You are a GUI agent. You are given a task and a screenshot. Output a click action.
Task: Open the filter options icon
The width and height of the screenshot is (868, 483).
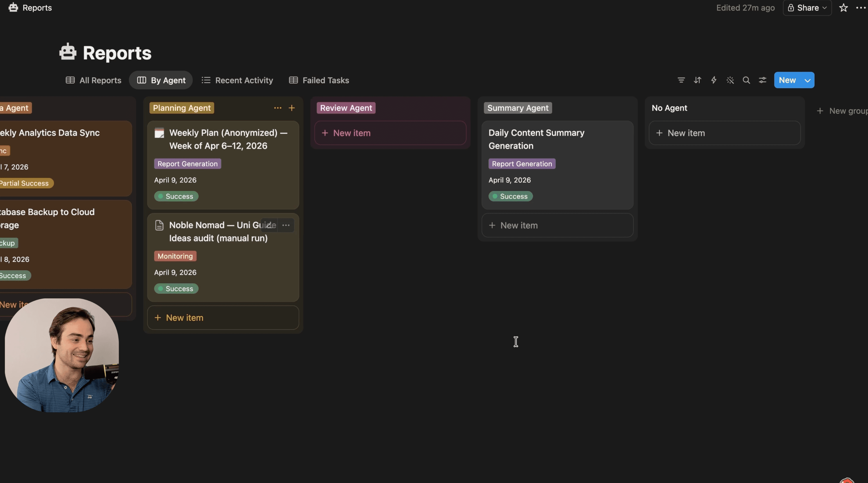click(681, 80)
